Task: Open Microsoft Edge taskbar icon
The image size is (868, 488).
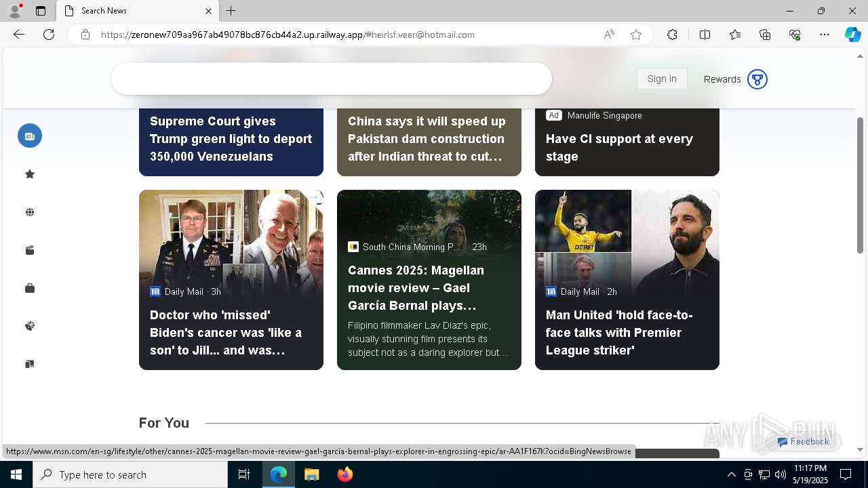Action: pyautogui.click(x=279, y=474)
